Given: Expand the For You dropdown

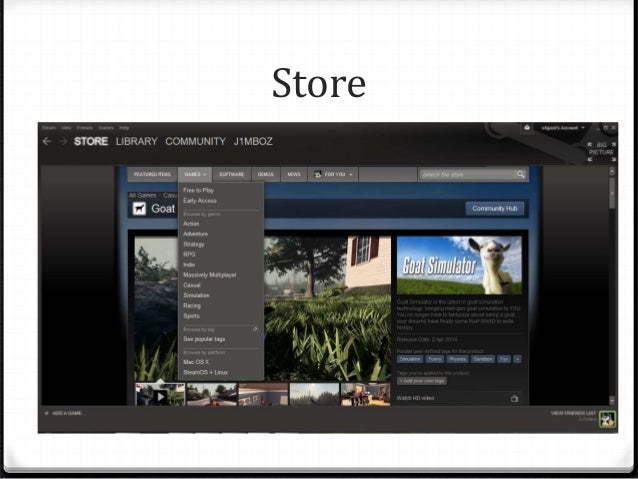Looking at the screenshot, I should pyautogui.click(x=333, y=174).
